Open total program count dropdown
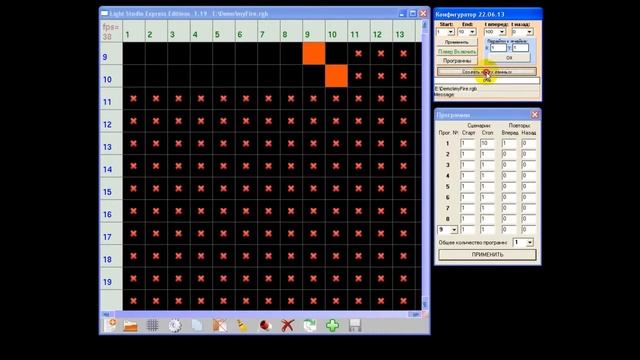The height and width of the screenshot is (360, 640). tap(523, 242)
